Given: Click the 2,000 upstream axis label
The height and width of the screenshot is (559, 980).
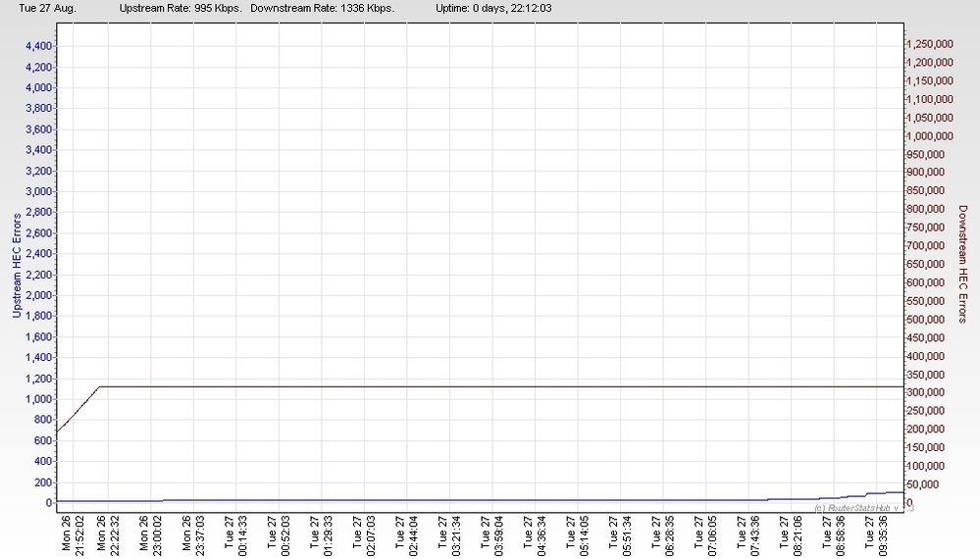Looking at the screenshot, I should click(39, 295).
